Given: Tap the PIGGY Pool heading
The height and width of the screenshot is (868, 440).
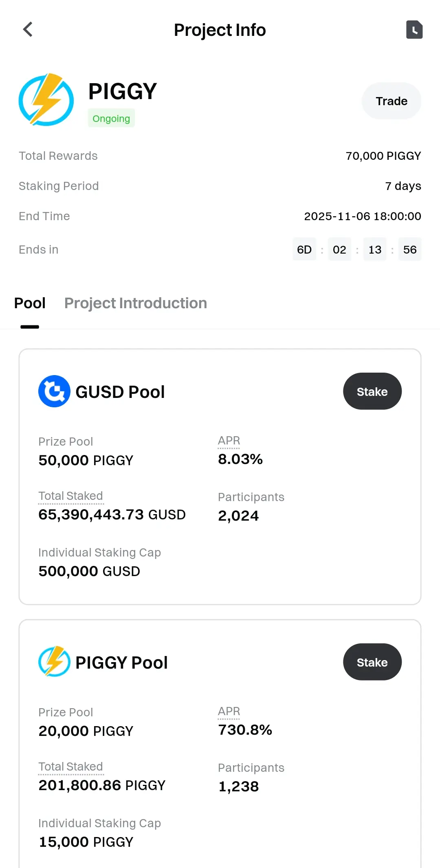Looking at the screenshot, I should (x=121, y=663).
